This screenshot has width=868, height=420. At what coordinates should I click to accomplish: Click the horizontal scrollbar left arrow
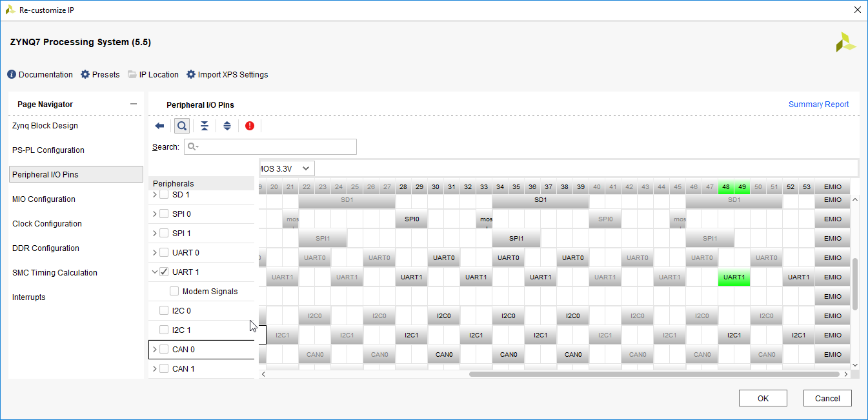[263, 374]
